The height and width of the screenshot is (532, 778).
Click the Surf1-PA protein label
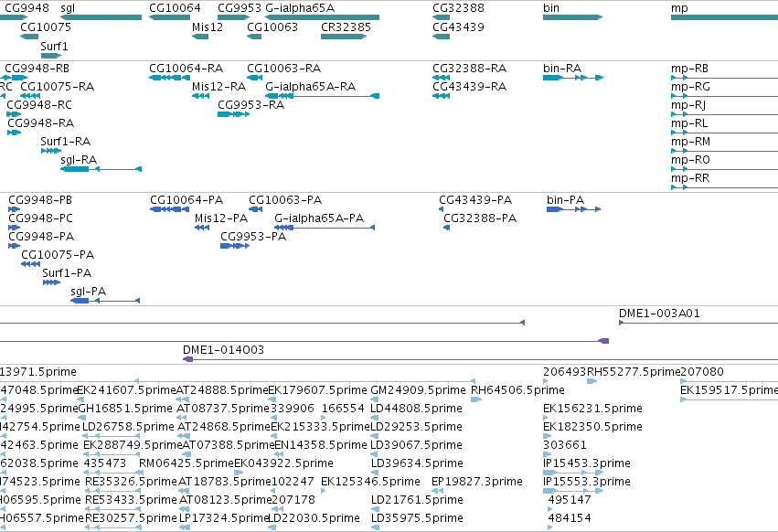(67, 273)
